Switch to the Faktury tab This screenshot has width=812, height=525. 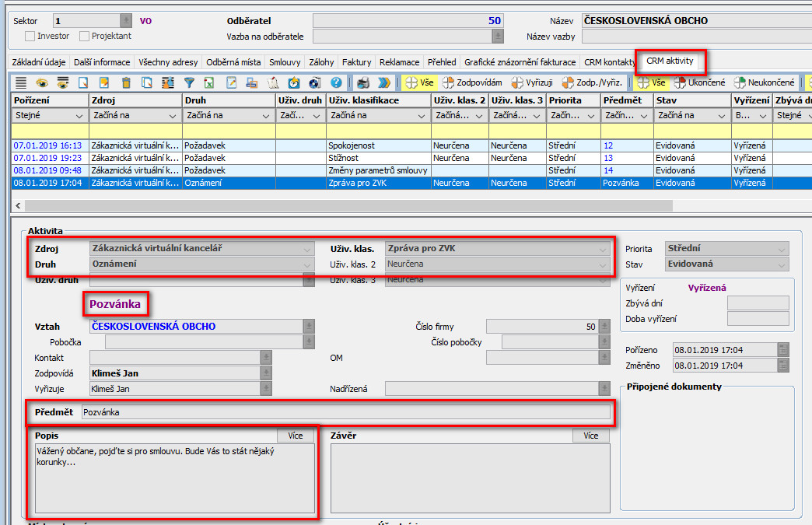pos(356,62)
